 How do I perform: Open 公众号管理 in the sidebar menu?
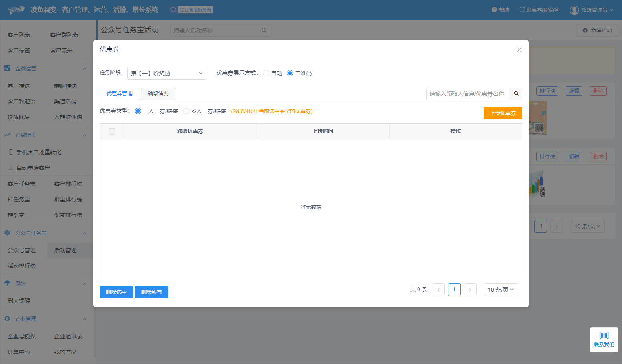tap(22, 250)
